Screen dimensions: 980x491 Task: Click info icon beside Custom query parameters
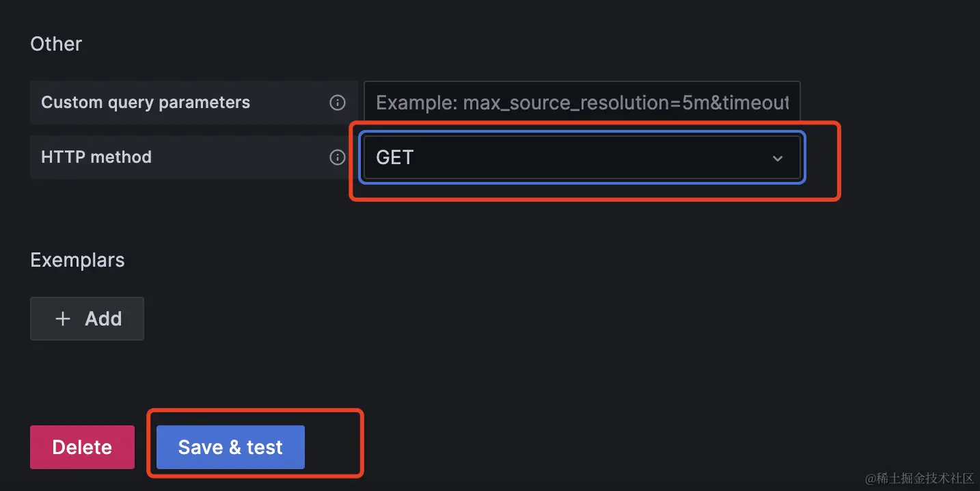click(338, 103)
